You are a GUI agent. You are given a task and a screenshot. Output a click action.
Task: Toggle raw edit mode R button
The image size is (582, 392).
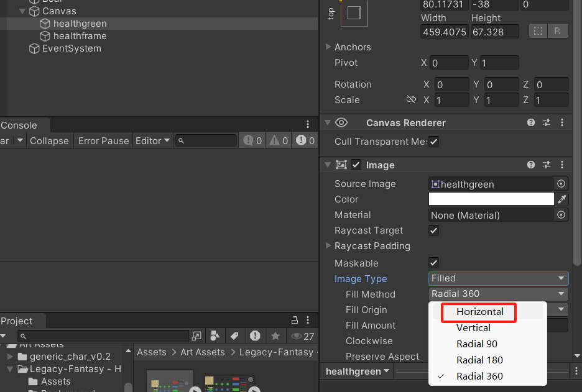pos(558,31)
